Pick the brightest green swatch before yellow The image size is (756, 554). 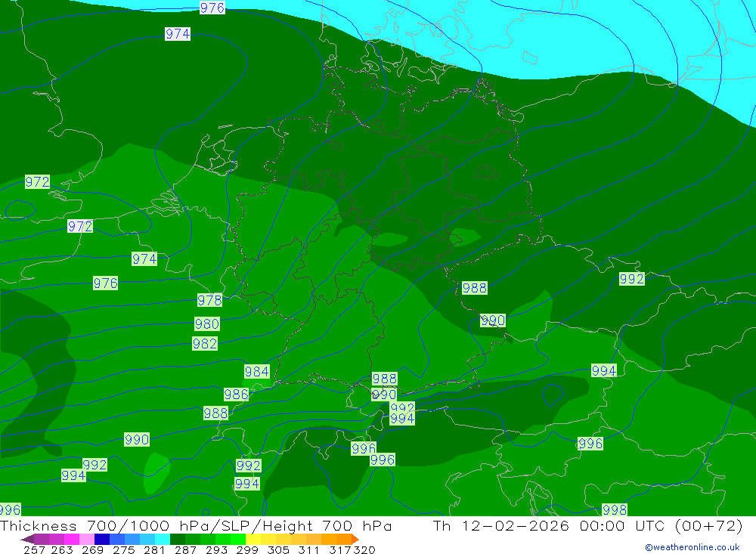238,539
